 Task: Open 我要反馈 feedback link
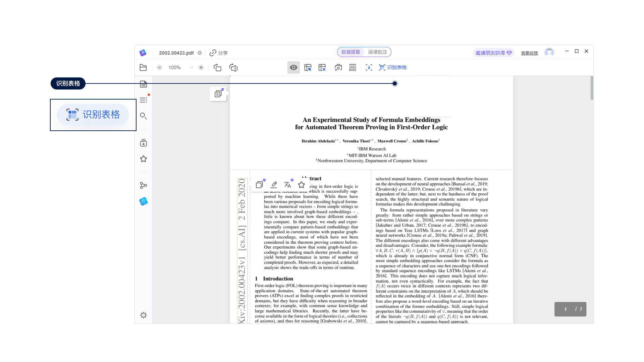point(529,53)
